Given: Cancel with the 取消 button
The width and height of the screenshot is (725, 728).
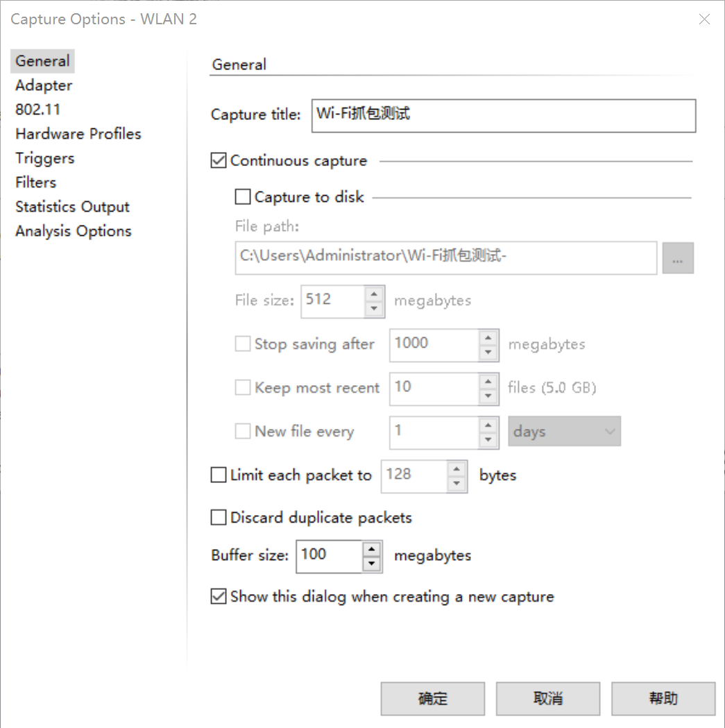Looking at the screenshot, I should point(547,698).
